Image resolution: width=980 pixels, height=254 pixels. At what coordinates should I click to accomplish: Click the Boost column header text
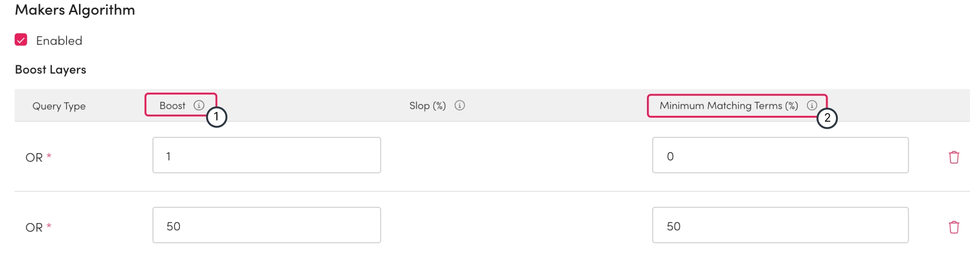coord(173,106)
